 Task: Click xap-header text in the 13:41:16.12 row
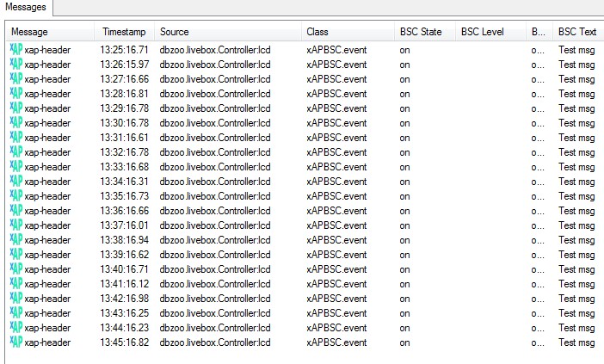point(47,284)
